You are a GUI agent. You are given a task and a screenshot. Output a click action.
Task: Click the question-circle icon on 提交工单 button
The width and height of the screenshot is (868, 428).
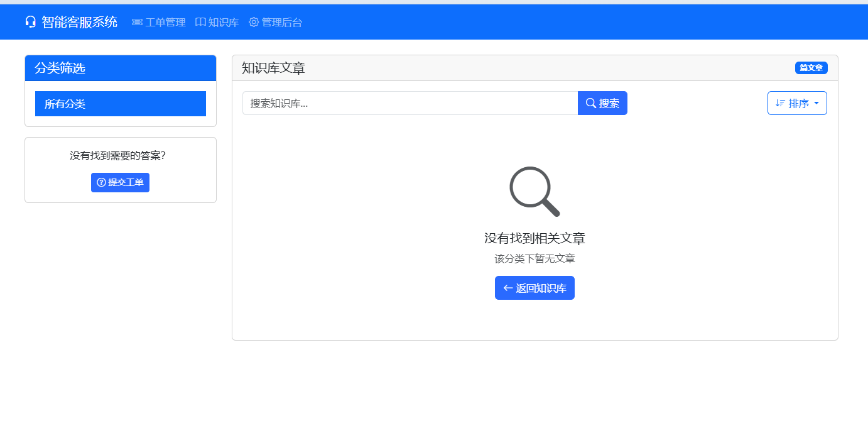click(100, 182)
